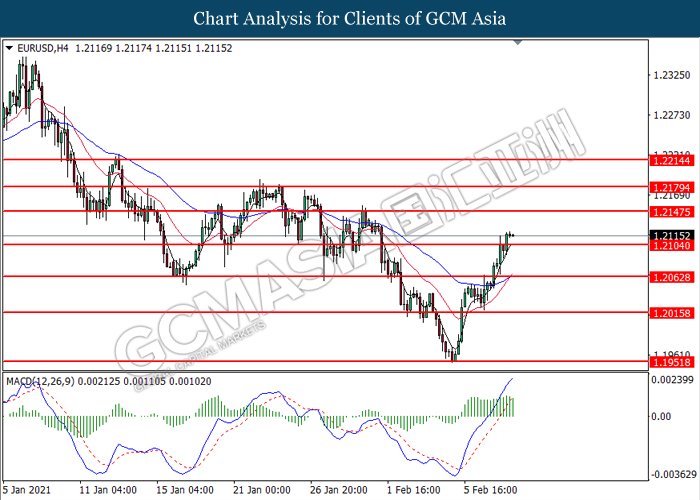The image size is (700, 500).
Task: Click the triangle arrow beside EURUSD,H4
Action: point(9,48)
